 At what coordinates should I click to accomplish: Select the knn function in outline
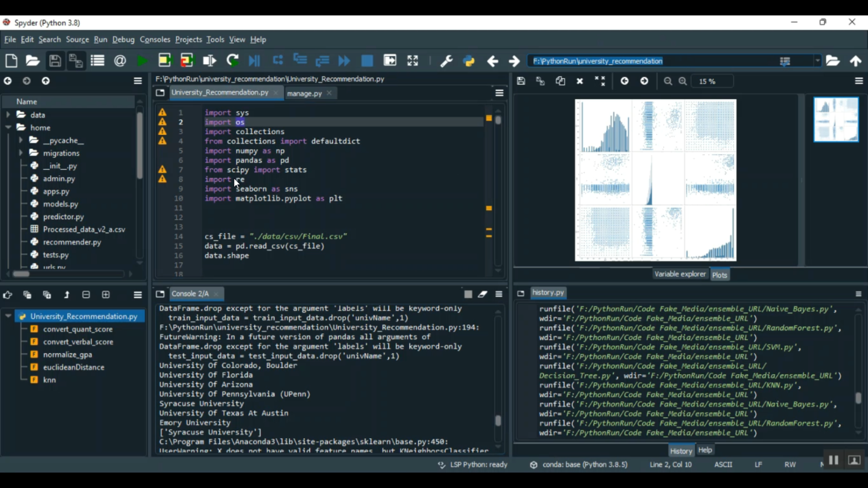pyautogui.click(x=50, y=380)
